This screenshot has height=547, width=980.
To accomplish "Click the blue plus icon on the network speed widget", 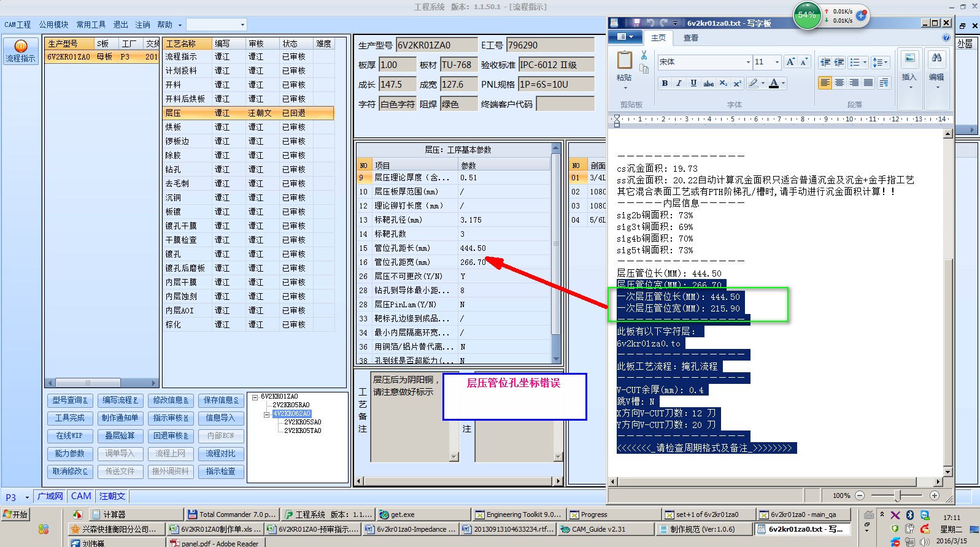I will tap(861, 16).
